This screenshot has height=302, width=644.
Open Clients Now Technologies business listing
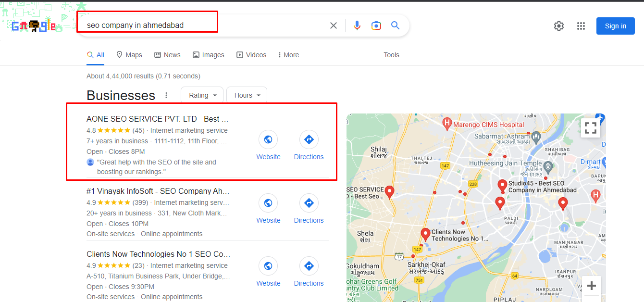tap(158, 254)
